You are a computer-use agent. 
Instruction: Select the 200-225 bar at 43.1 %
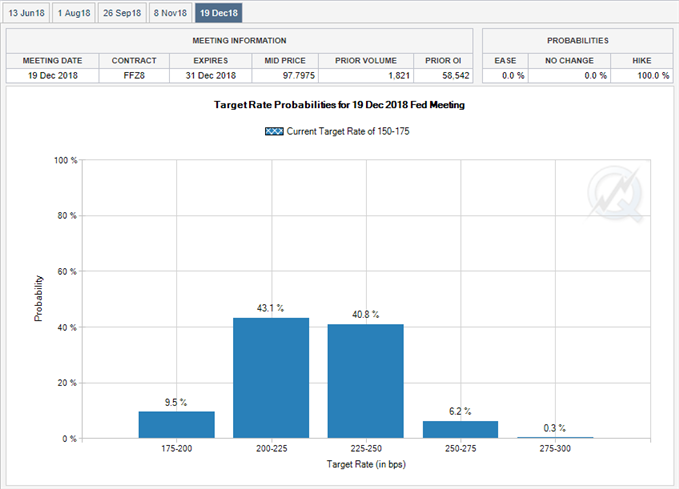click(271, 378)
